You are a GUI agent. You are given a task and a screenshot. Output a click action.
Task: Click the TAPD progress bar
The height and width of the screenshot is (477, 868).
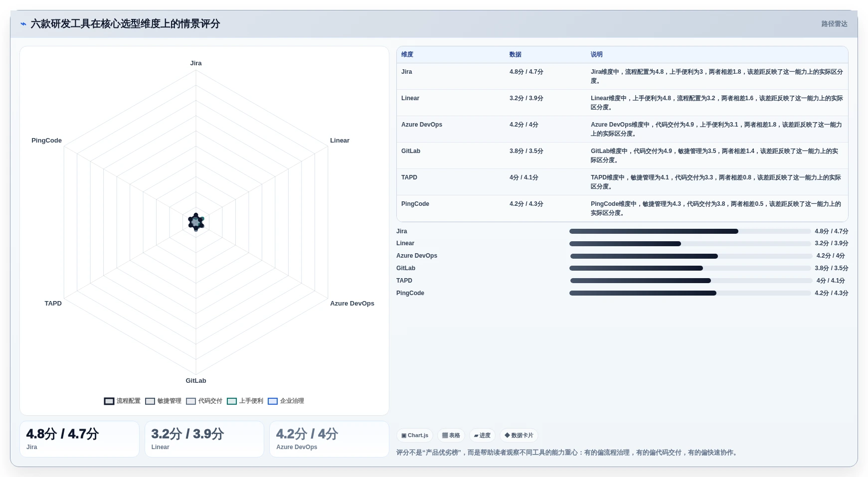pyautogui.click(x=692, y=281)
